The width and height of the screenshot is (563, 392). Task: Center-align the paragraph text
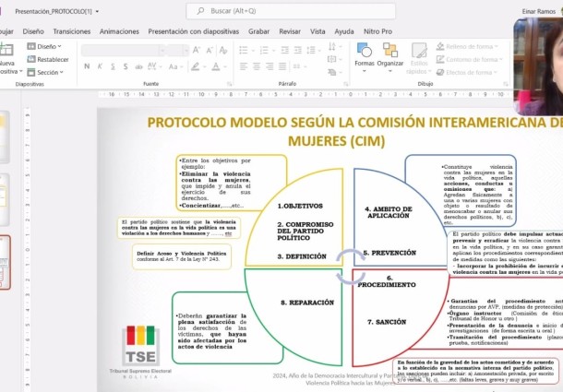point(256,66)
